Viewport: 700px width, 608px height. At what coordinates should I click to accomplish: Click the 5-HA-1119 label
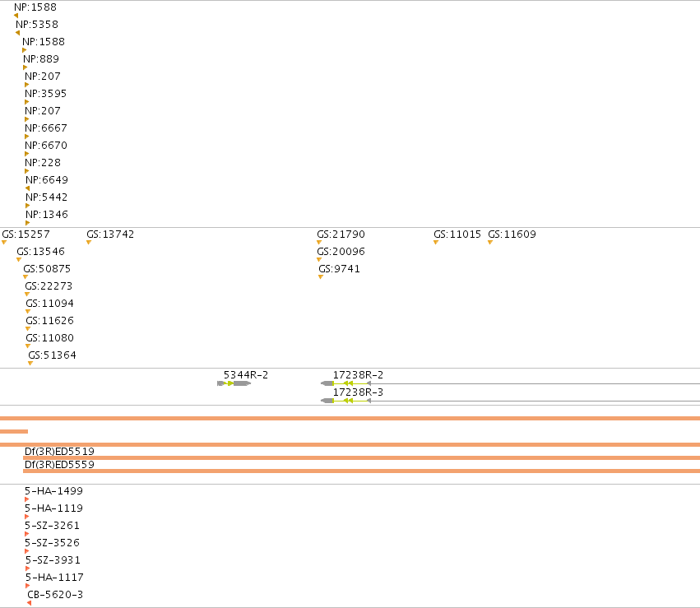pos(54,508)
